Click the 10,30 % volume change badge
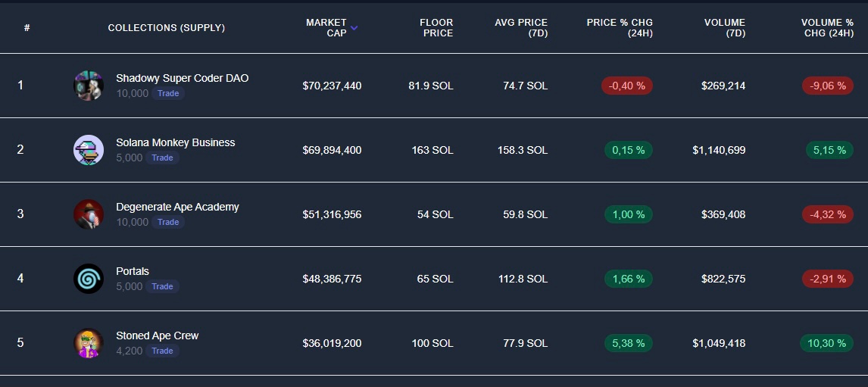Screen dimensions: 868x387 826,343
